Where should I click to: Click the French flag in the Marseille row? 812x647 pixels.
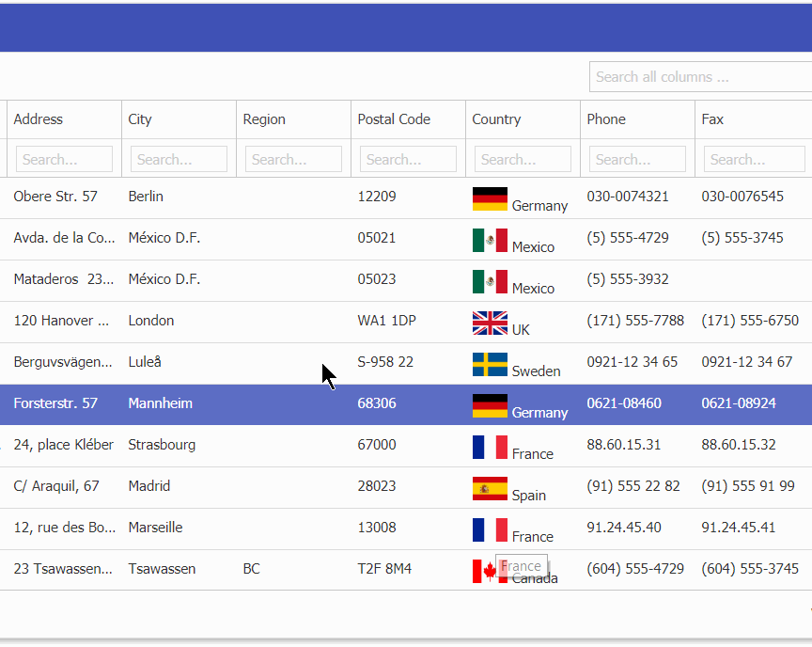pos(490,529)
